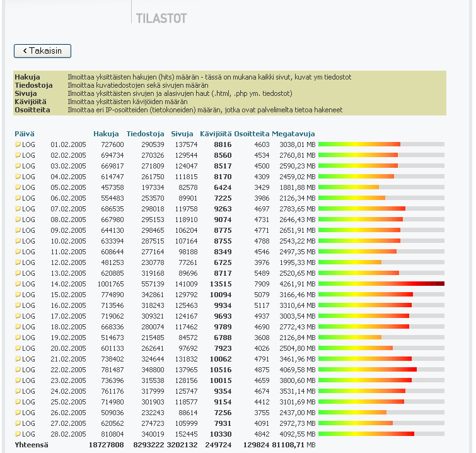This screenshot has width=476, height=453.
Task: Click the Päivä column header
Action: click(25, 134)
